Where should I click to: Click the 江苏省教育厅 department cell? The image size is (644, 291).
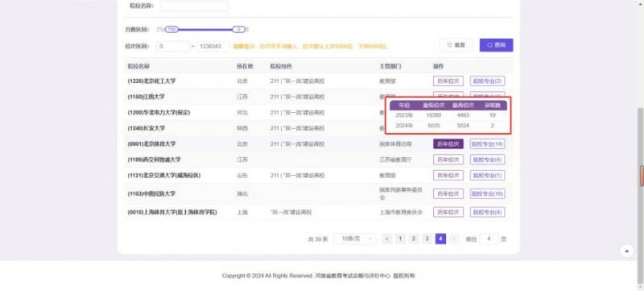395,160
